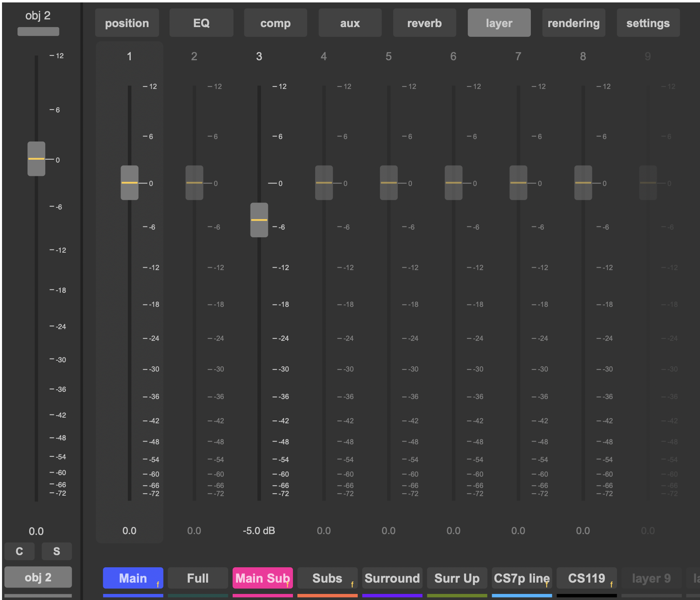Click the obj 2 name button
Image resolution: width=700 pixels, height=600 pixels.
[38, 577]
